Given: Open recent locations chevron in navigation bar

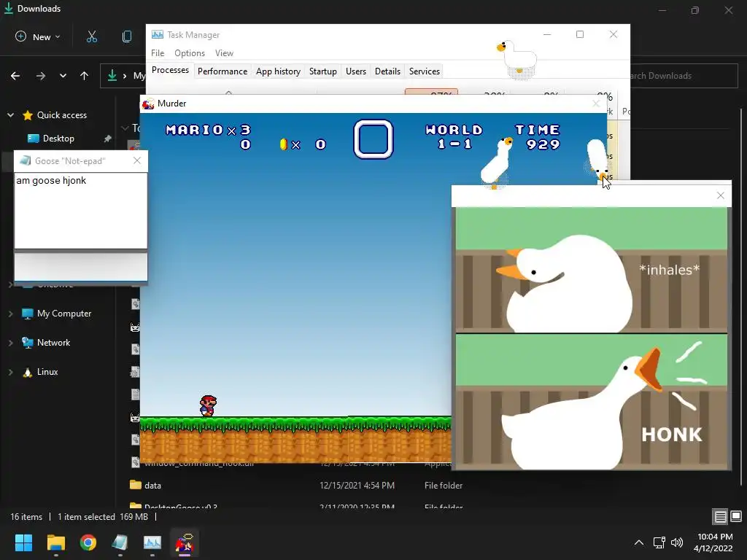Looking at the screenshot, I should (x=63, y=76).
